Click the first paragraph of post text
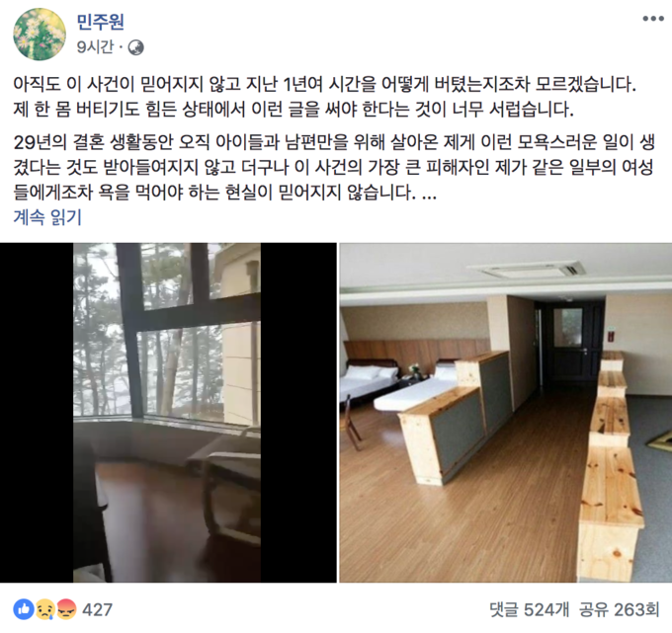The image size is (672, 633). tap(324, 97)
